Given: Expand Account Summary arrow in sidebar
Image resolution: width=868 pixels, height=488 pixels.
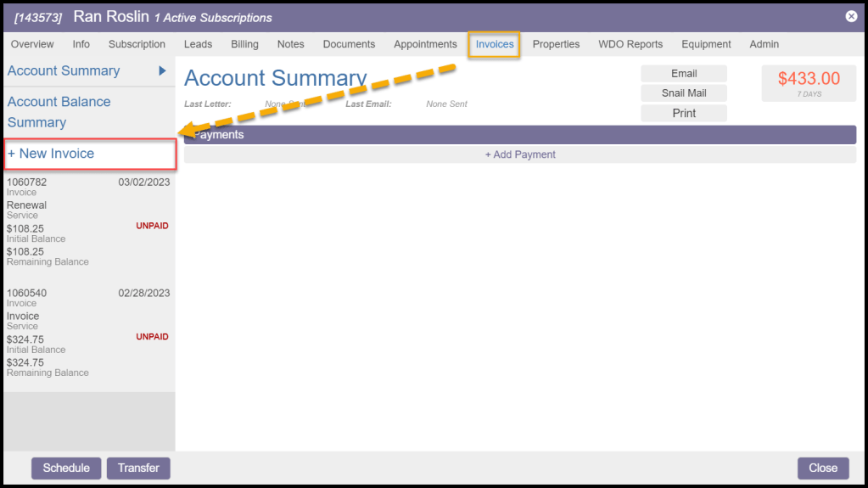Looking at the screenshot, I should tap(162, 71).
